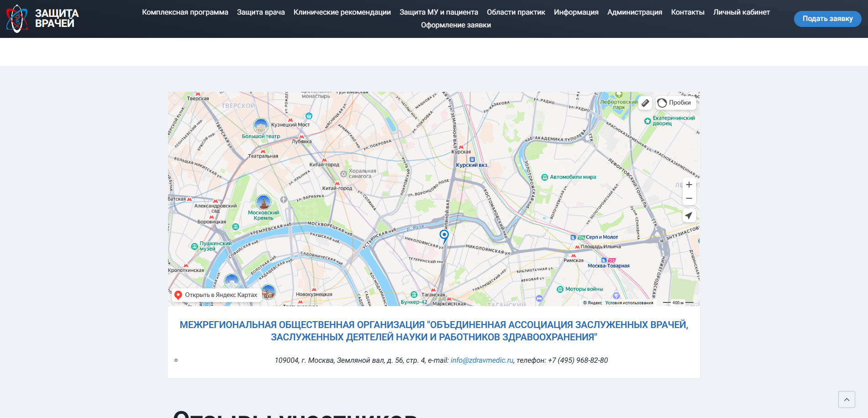Click the red pin in Открыть в Яндекс Картах badge

(x=178, y=295)
